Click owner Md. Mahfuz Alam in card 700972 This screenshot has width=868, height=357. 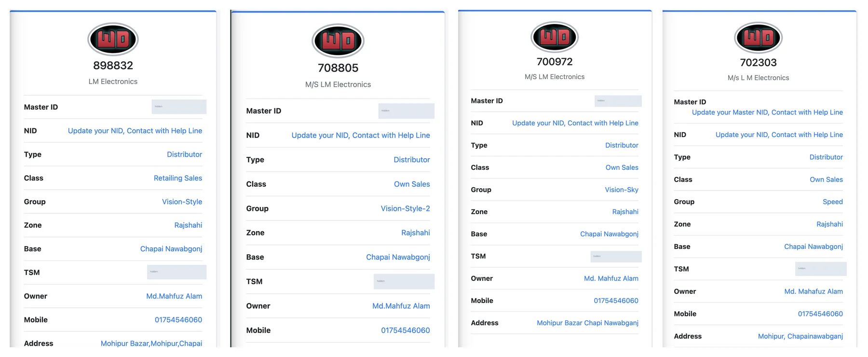(x=611, y=278)
